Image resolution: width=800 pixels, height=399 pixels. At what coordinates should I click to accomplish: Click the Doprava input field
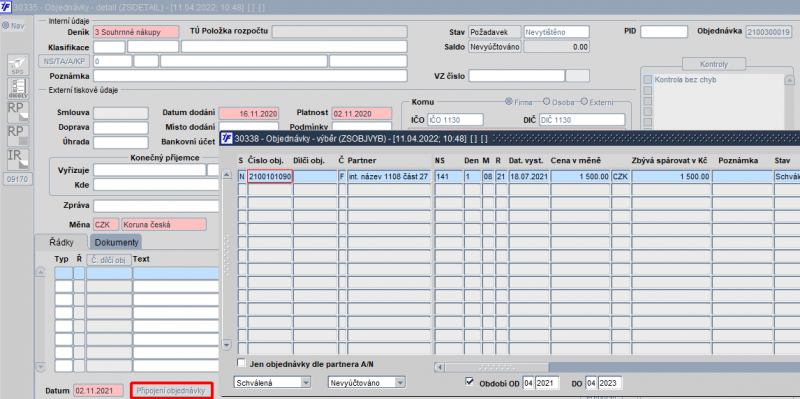tap(120, 128)
